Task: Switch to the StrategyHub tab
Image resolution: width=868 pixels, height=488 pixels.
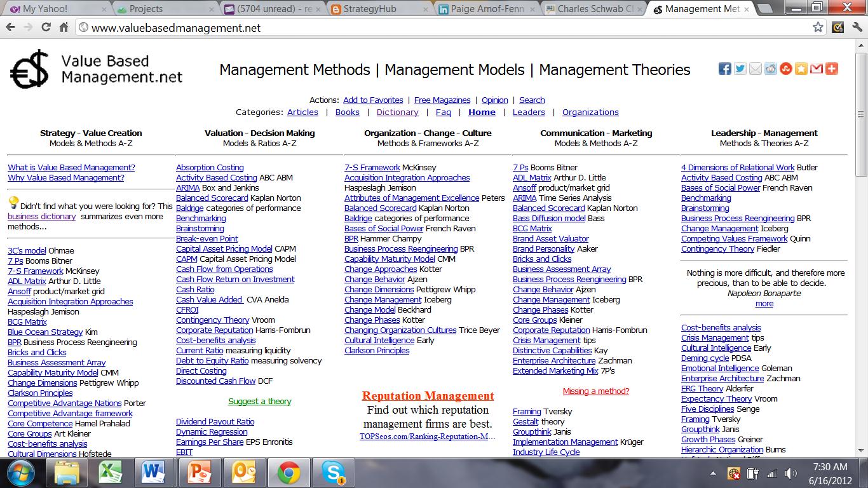Action: (370, 9)
